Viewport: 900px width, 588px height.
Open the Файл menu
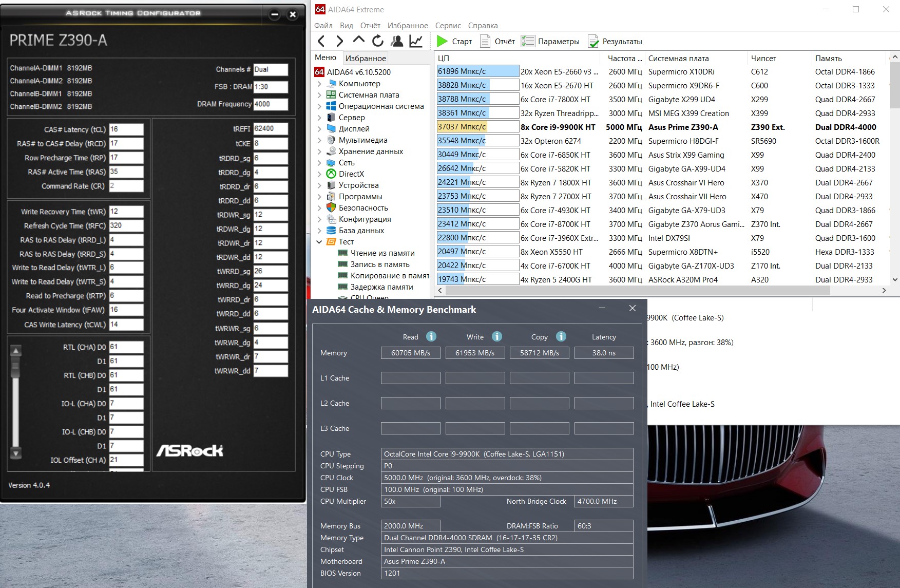click(x=323, y=25)
